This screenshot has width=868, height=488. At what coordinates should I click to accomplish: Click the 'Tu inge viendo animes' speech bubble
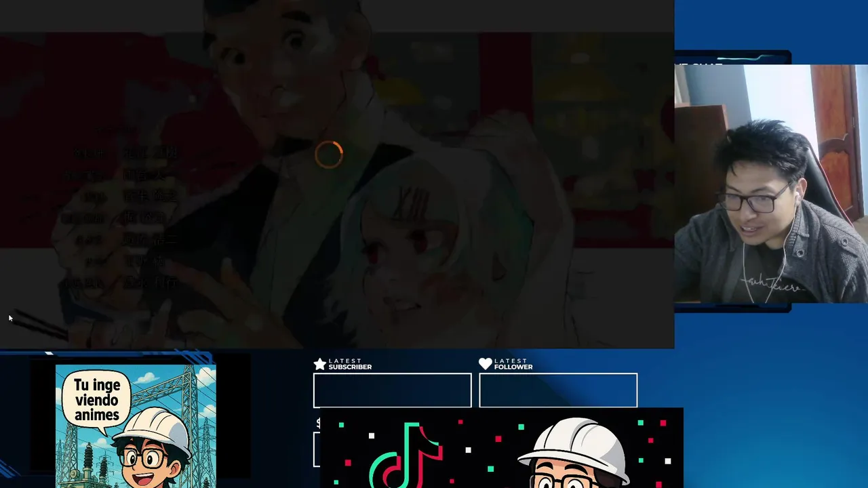[x=97, y=401]
